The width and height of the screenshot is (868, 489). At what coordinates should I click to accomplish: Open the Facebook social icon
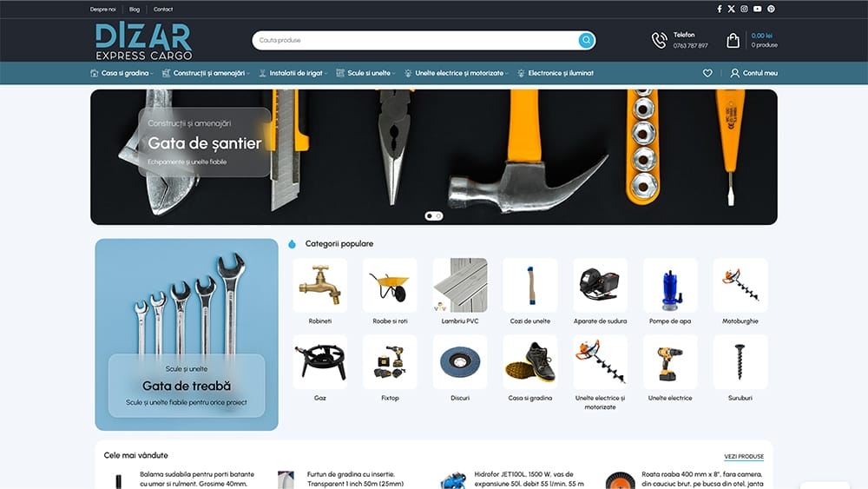(x=719, y=9)
